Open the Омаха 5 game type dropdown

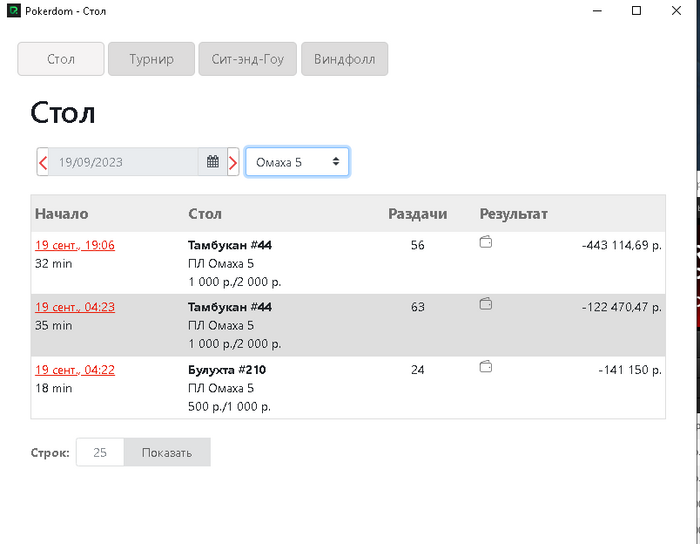pos(297,162)
